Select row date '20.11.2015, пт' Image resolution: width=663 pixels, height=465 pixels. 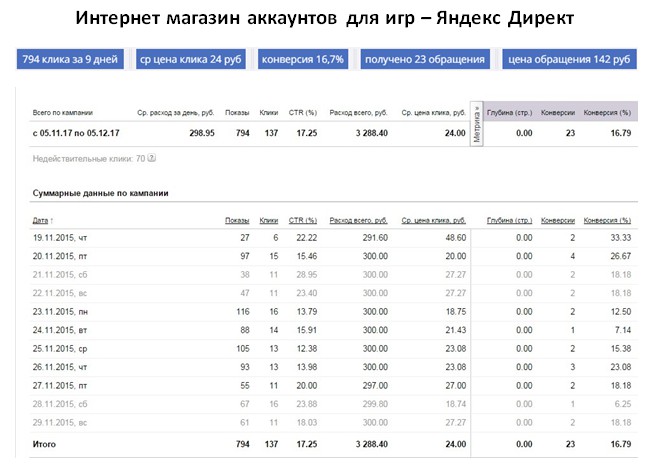pos(60,256)
